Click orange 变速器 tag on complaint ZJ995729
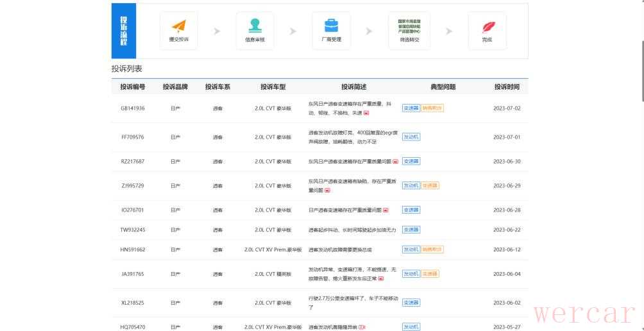 [430, 185]
